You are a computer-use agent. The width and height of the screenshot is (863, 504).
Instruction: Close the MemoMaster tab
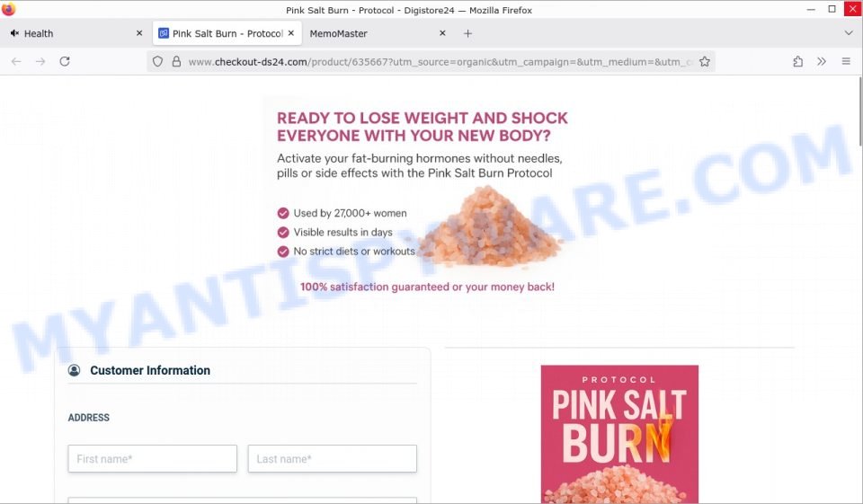pyautogui.click(x=442, y=33)
